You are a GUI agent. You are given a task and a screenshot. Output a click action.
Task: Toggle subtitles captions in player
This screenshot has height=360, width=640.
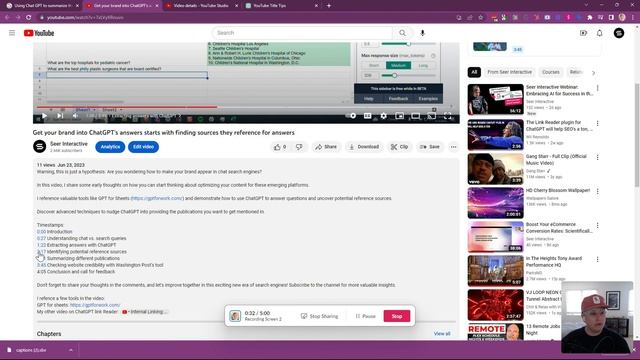(x=367, y=116)
